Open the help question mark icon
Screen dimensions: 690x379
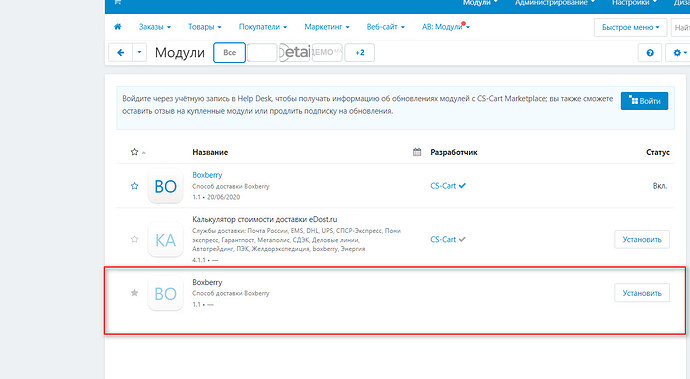pos(650,53)
